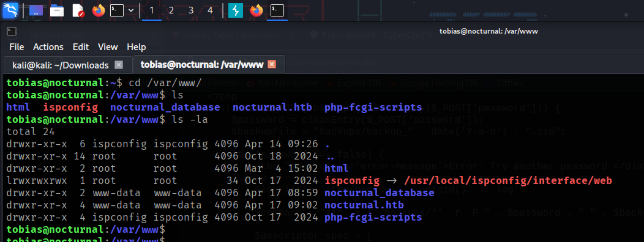Click 'nocturnal_database' in the first ls output
The height and width of the screenshot is (242, 644).
pyautogui.click(x=165, y=108)
